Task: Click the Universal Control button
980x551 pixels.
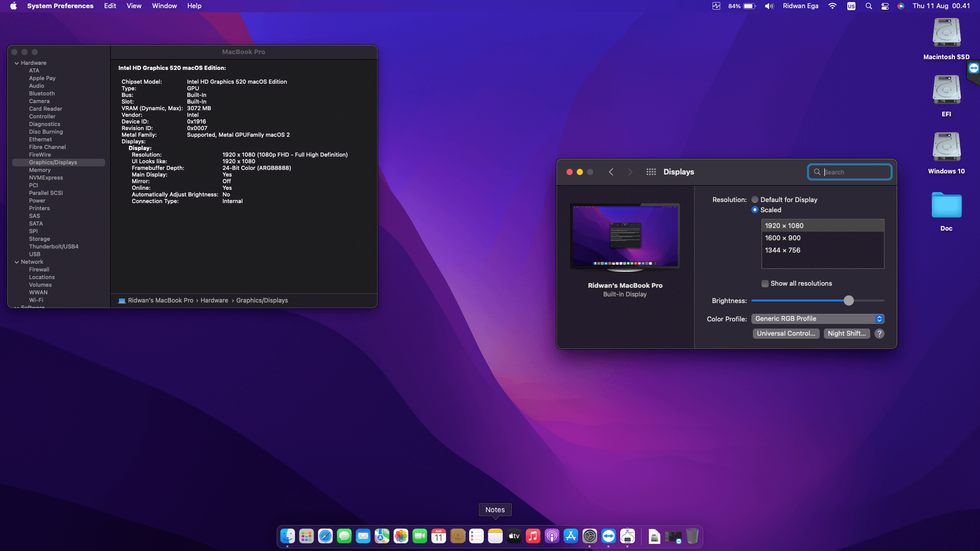Action: (x=786, y=334)
